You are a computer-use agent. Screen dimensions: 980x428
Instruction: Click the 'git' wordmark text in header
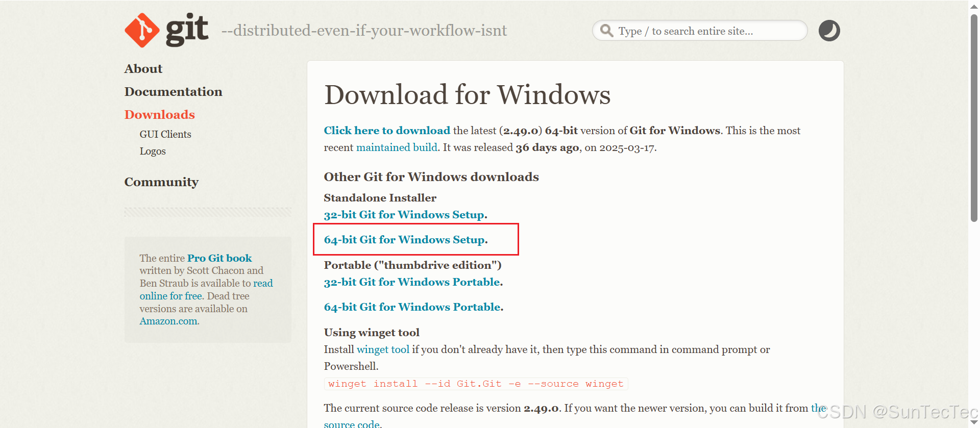click(x=187, y=30)
